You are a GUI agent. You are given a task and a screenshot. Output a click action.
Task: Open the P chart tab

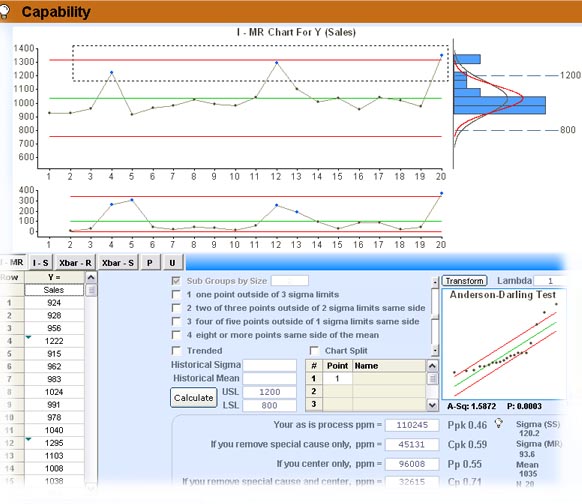(x=150, y=263)
